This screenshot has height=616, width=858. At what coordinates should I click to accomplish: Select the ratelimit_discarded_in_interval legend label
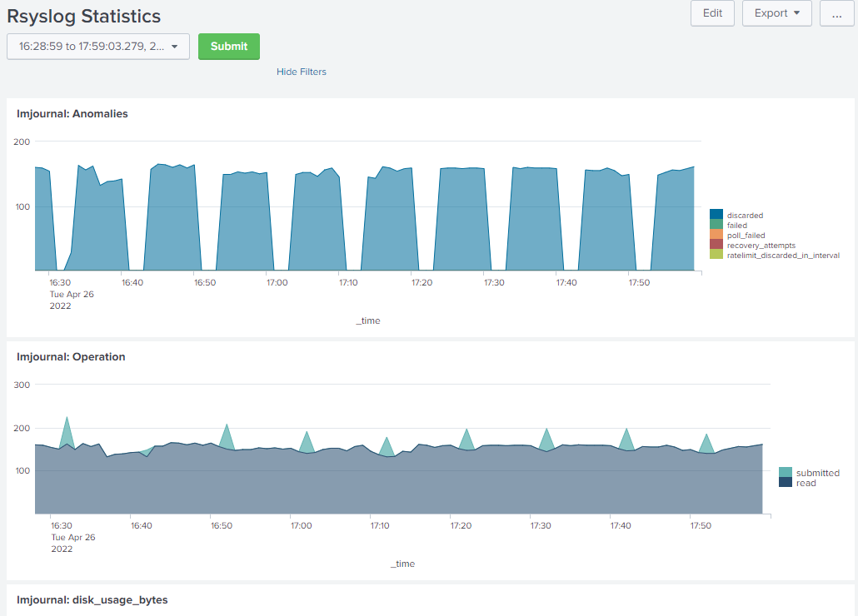tap(783, 256)
